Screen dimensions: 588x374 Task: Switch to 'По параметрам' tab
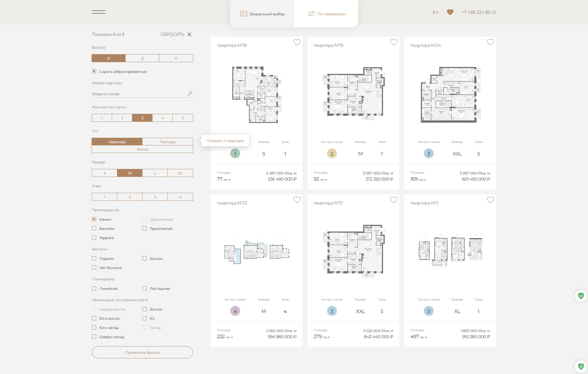[x=327, y=14]
